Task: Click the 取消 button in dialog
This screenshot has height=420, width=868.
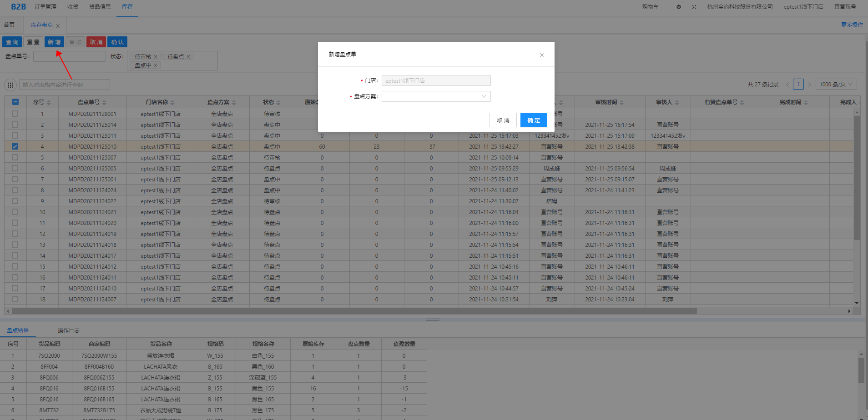Action: pyautogui.click(x=503, y=120)
